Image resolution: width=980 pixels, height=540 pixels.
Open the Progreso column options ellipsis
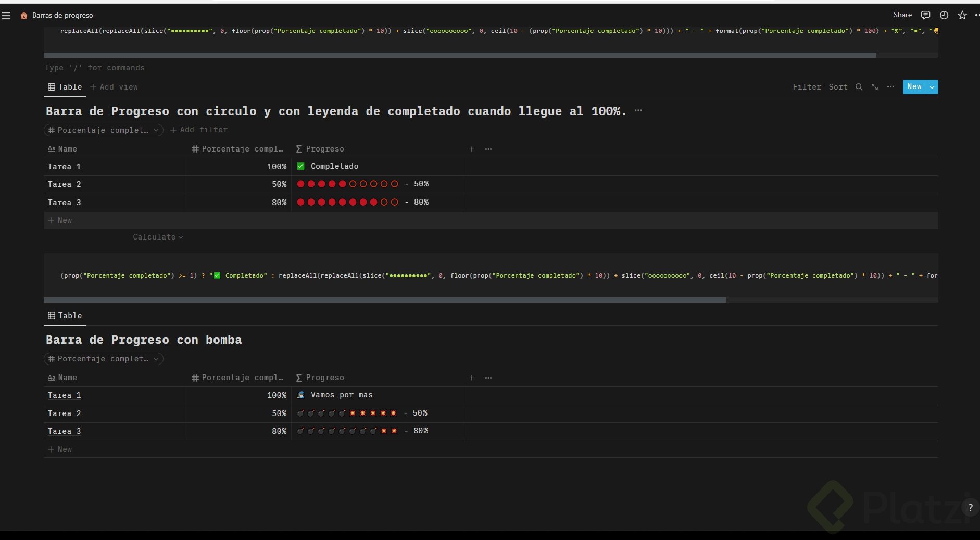pos(488,149)
